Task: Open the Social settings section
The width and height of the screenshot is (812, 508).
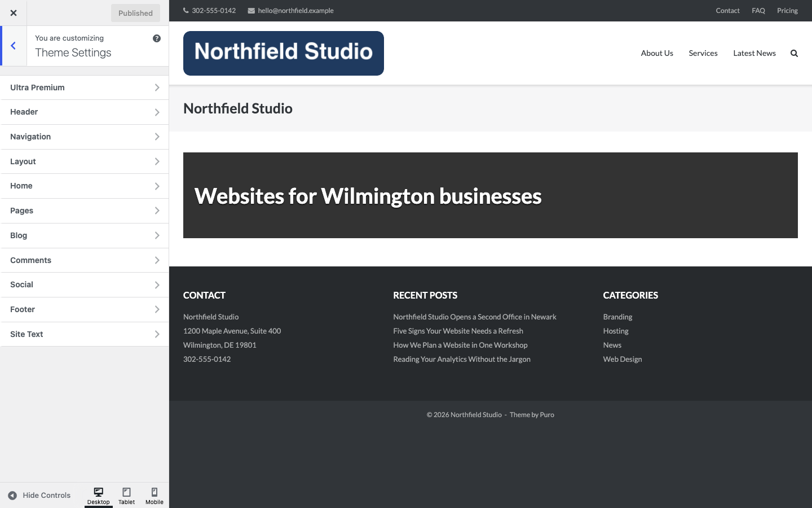Action: [x=85, y=285]
